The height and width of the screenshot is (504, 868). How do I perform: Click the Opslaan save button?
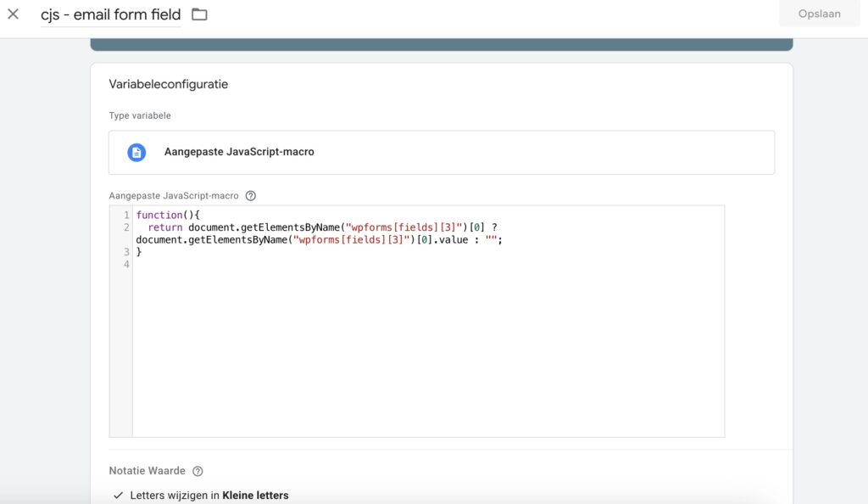pyautogui.click(x=819, y=14)
